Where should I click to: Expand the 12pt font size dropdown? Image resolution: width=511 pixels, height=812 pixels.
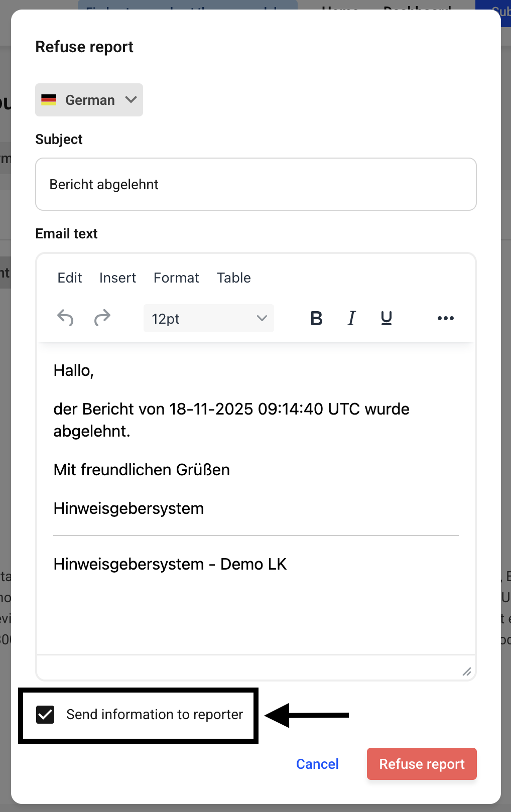[209, 319]
